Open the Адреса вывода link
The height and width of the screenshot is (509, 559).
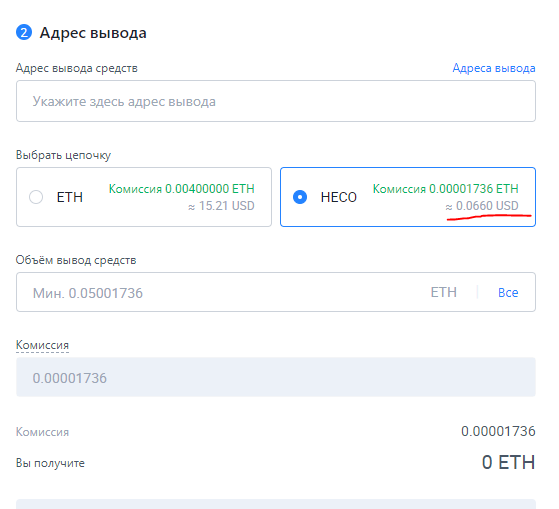tap(494, 68)
